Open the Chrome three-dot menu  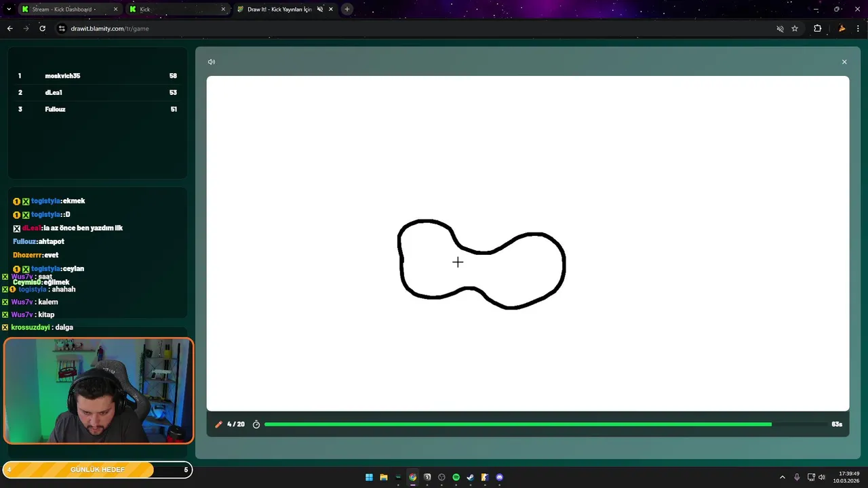coord(859,28)
